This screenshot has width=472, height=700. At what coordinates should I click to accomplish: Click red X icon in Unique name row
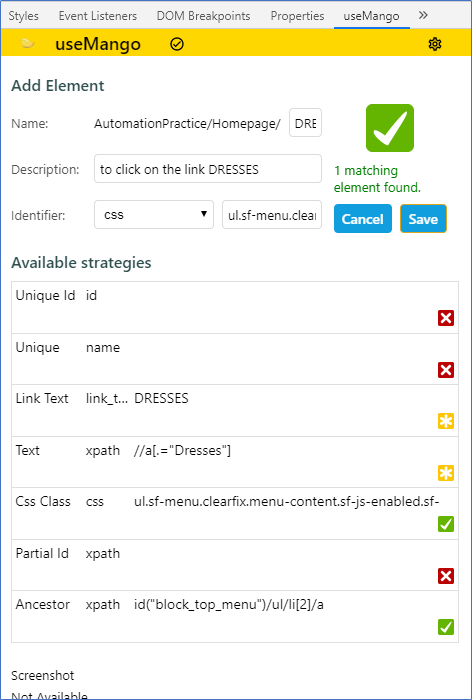click(446, 370)
